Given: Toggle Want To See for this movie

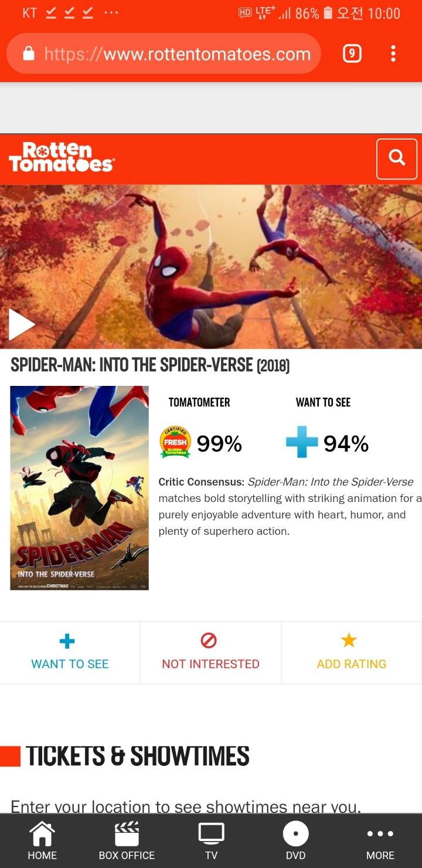Looking at the screenshot, I should pos(70,652).
